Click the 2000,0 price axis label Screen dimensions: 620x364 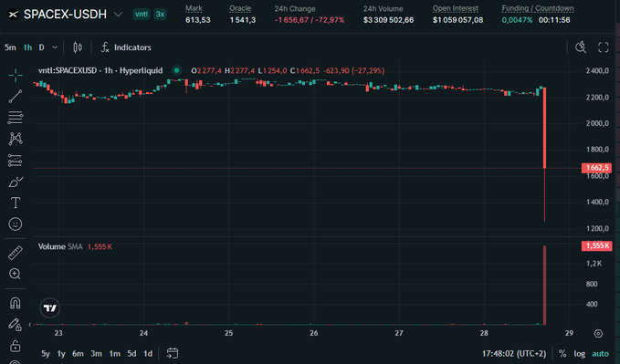point(597,123)
